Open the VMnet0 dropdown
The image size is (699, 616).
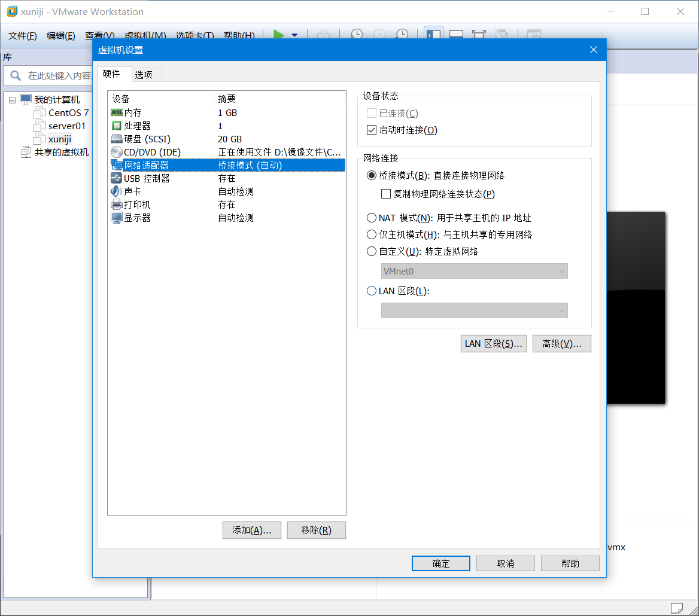(475, 272)
